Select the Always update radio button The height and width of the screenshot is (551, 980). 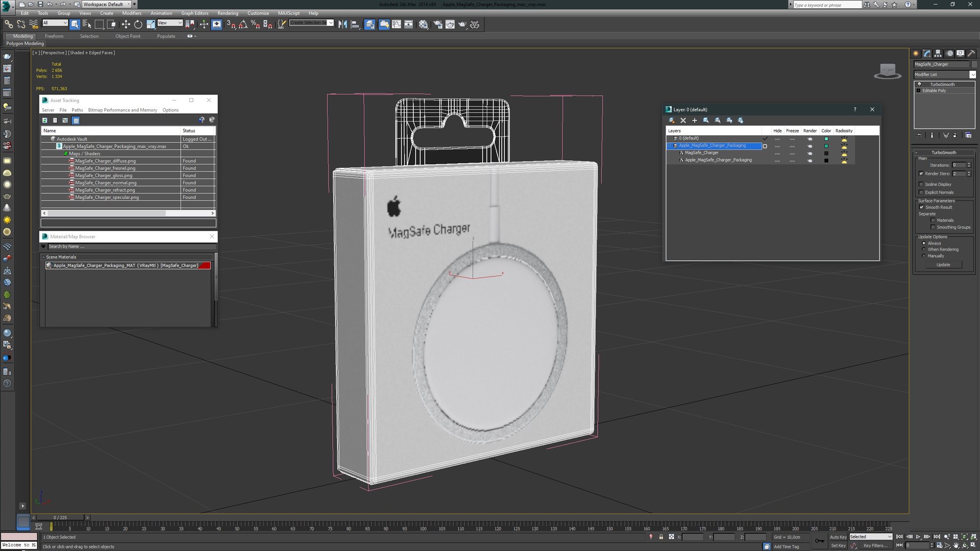point(924,243)
